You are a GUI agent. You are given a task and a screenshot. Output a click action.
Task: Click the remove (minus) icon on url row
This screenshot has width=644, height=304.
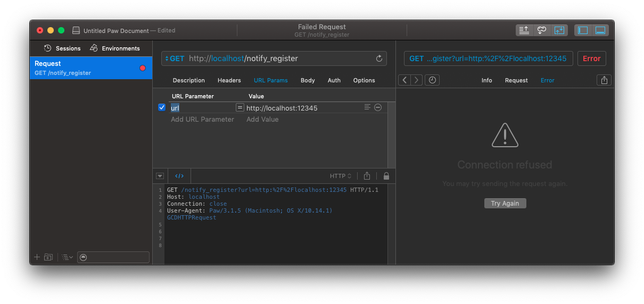tap(378, 107)
